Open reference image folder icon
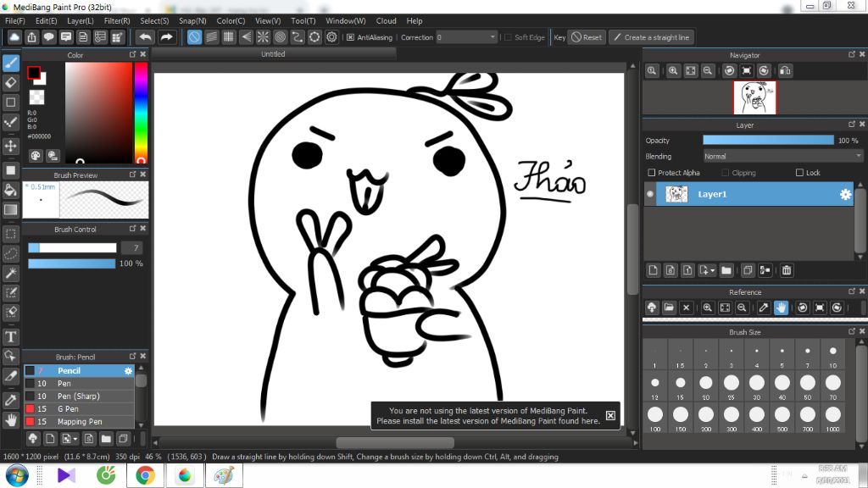The height and width of the screenshot is (488, 868). (669, 308)
